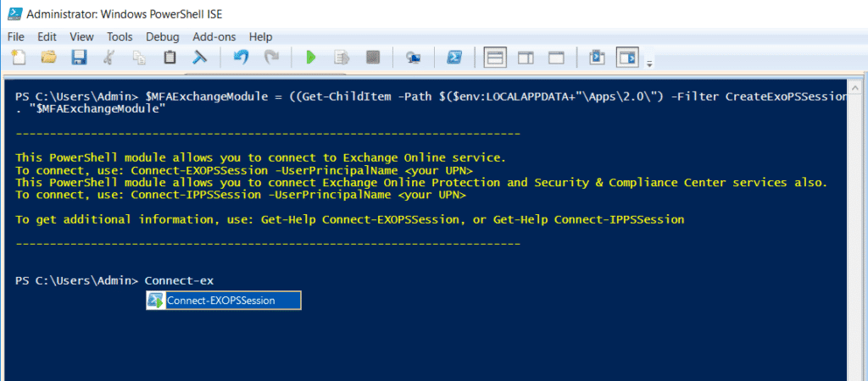Click the blue Undo arrow
The image size is (868, 381).
tap(241, 57)
